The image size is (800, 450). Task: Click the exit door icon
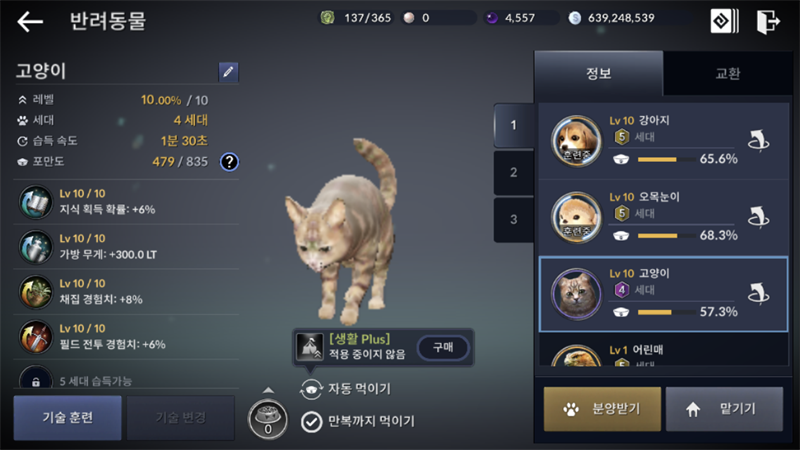click(768, 21)
